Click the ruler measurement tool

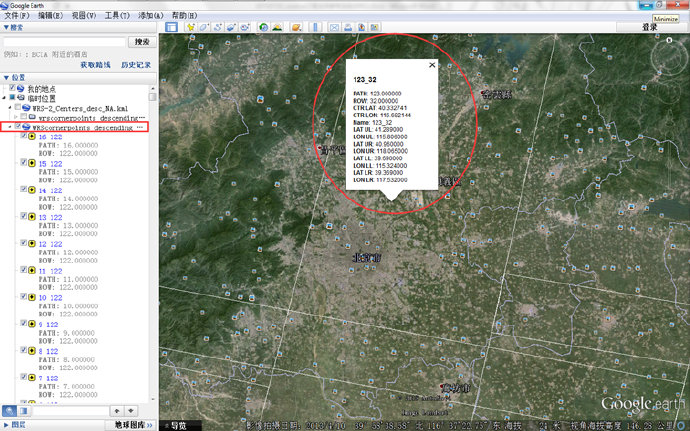(315, 27)
